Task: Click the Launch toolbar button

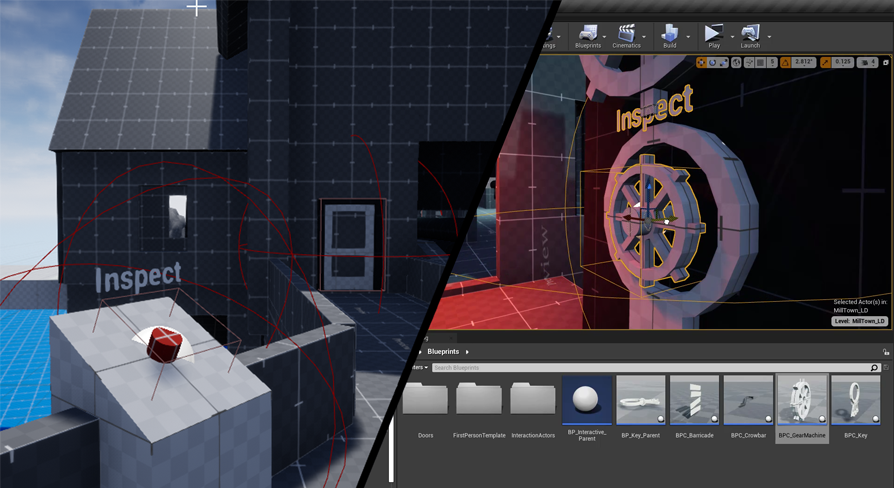Action: [750, 36]
